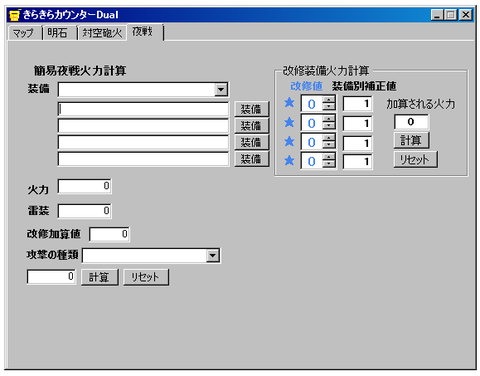Increase second row 改修値 with up arrow
The image size is (480, 376).
[329, 119]
